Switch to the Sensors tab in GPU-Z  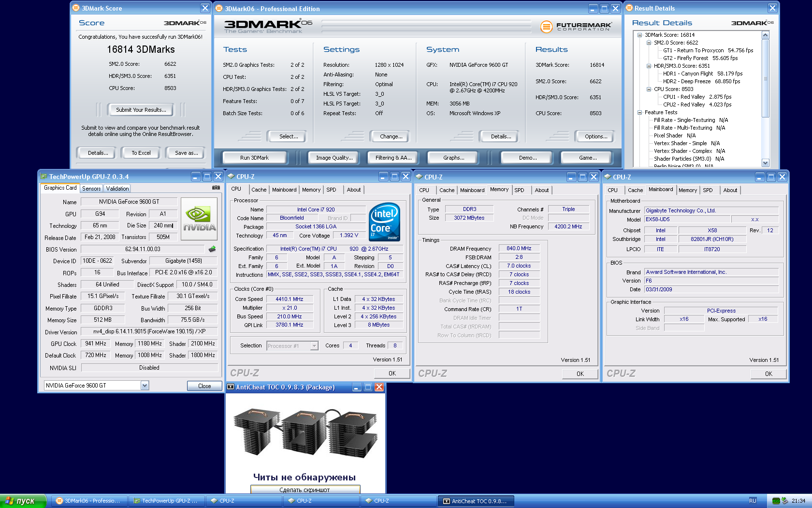coord(91,189)
